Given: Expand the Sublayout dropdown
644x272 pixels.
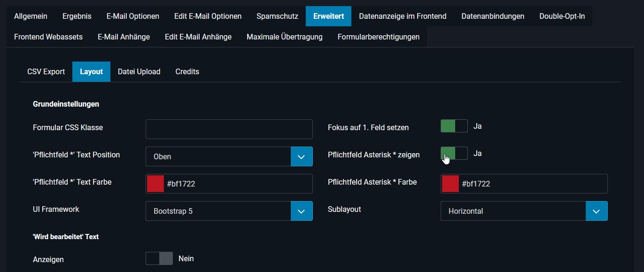Looking at the screenshot, I should point(596,210).
